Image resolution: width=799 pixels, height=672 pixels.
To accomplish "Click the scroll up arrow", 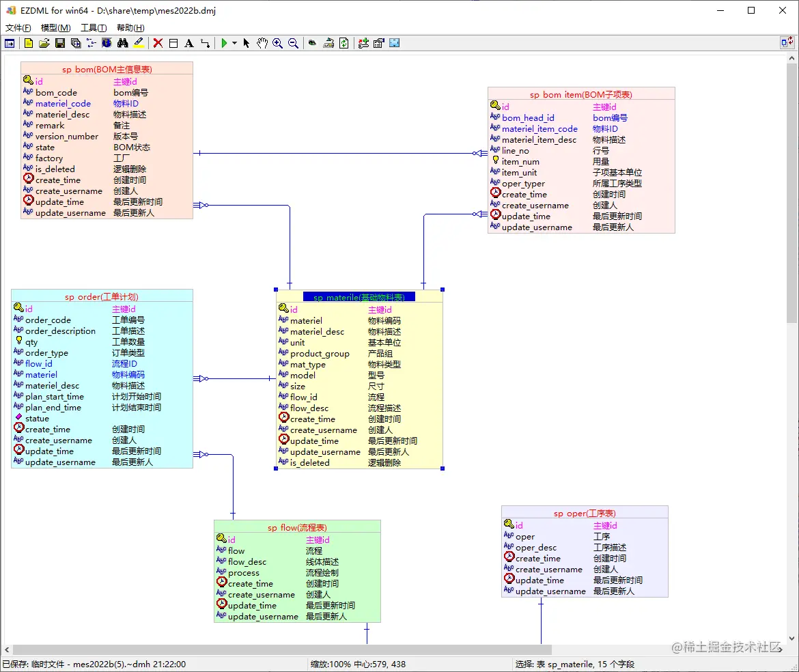I will click(791, 58).
